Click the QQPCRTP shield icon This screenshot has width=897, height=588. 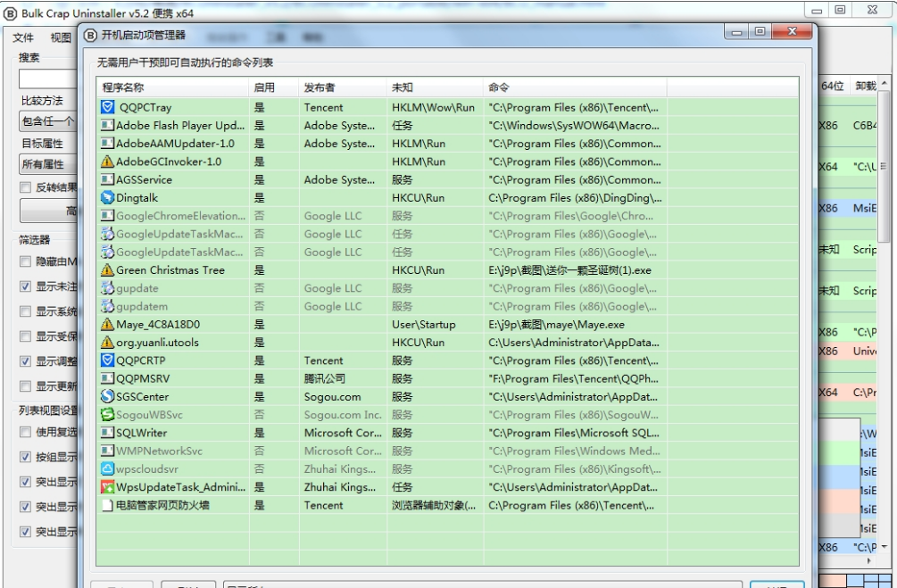click(107, 360)
